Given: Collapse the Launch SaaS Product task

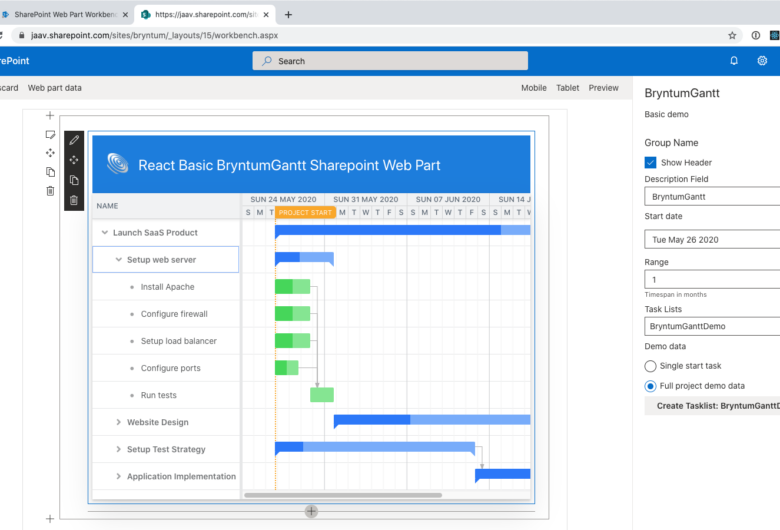Looking at the screenshot, I should pos(104,232).
